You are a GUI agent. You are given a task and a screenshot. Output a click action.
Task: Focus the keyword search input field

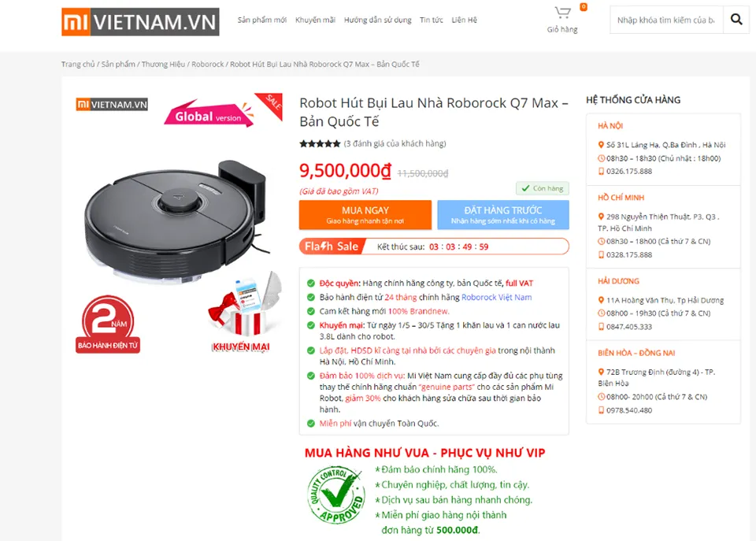click(x=666, y=20)
